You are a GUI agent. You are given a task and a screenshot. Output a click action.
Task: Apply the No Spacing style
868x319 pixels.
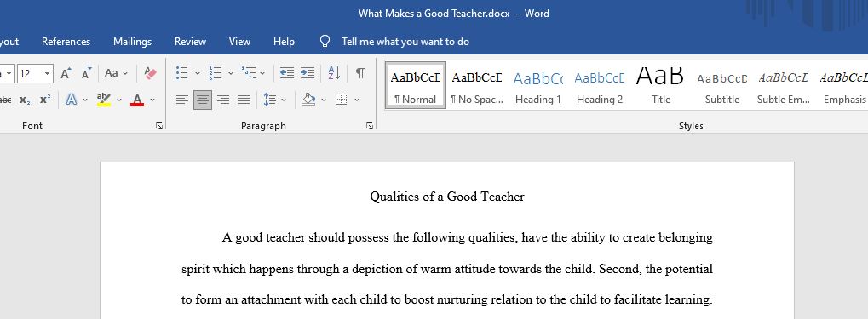[x=477, y=85]
